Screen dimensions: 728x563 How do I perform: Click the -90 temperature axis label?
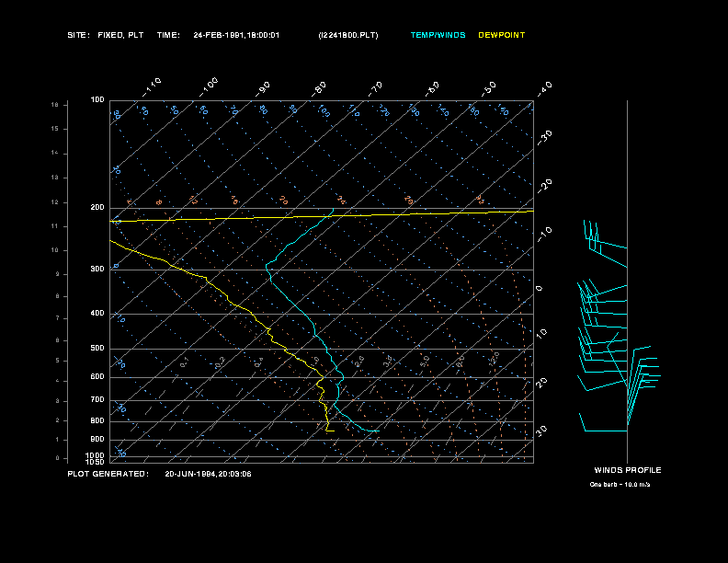pyautogui.click(x=263, y=88)
